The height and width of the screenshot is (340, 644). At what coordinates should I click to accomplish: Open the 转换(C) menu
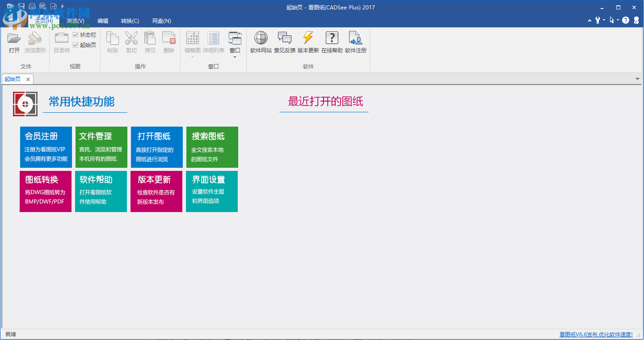(x=130, y=21)
